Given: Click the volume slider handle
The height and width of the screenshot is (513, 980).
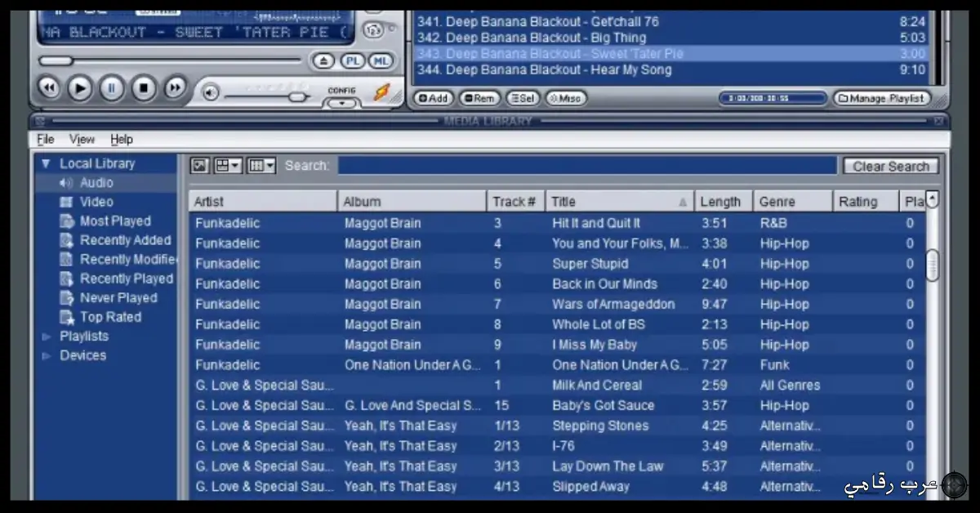Looking at the screenshot, I should (297, 96).
